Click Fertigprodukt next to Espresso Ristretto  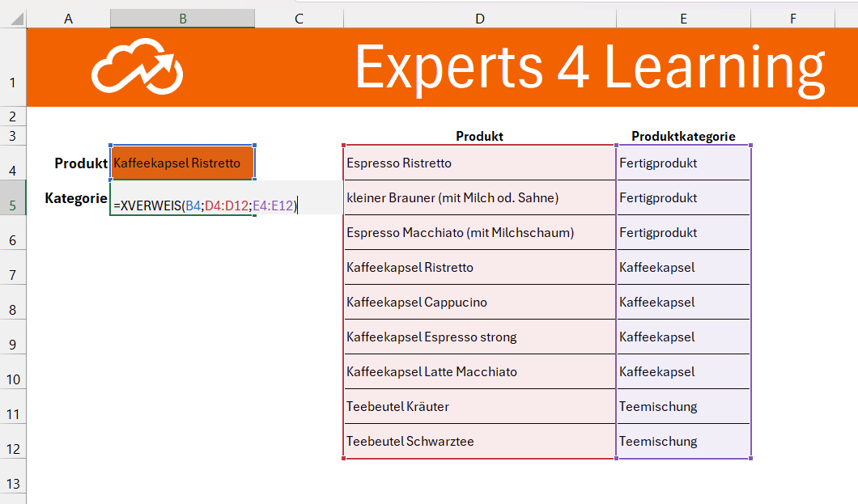tap(683, 163)
